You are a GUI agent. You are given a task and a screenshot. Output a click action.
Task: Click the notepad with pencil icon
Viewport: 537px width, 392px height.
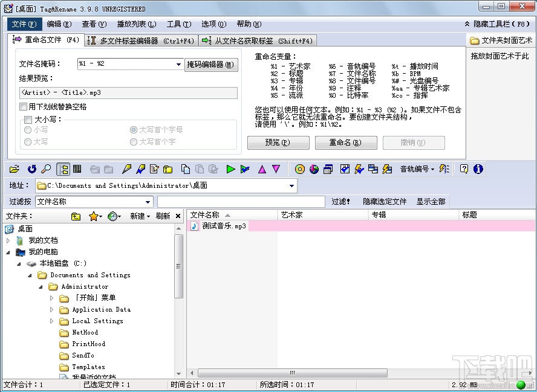pyautogui.click(x=154, y=169)
